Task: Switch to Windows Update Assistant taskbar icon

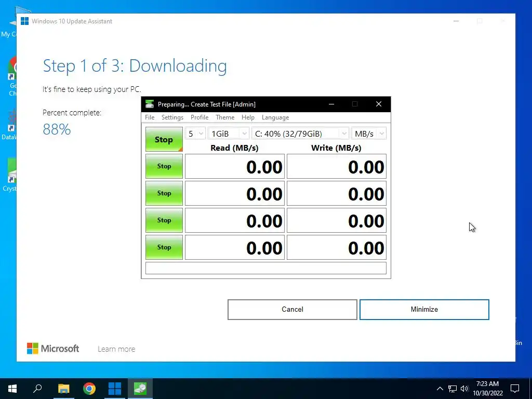Action: (x=115, y=389)
